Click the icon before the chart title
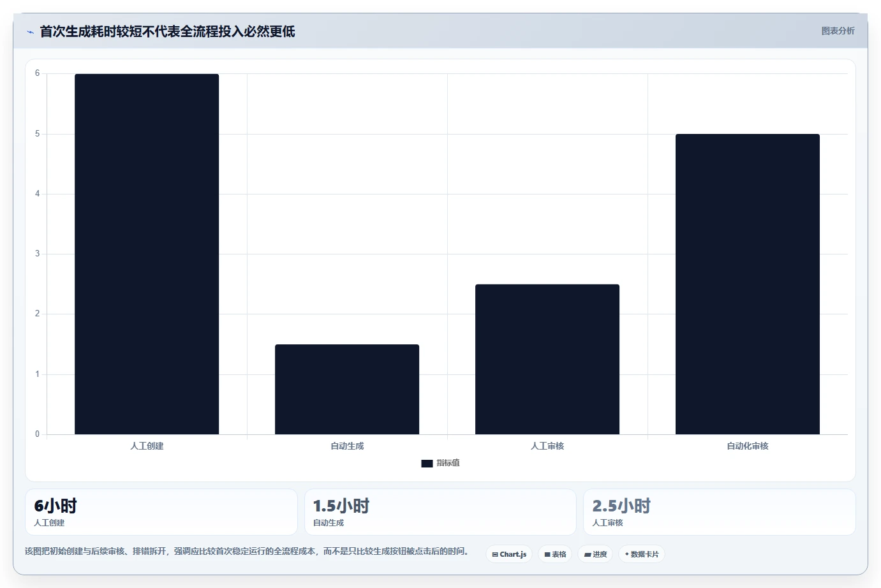Image resolution: width=881 pixels, height=588 pixels. click(30, 32)
